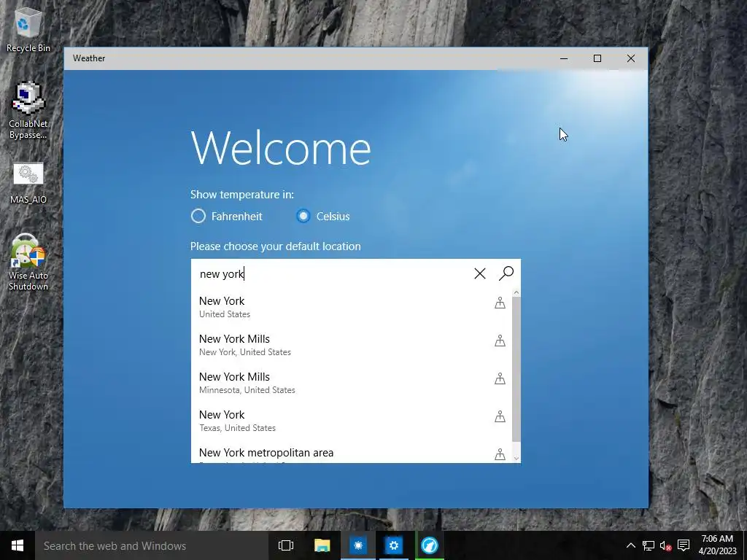Click the magnifier search icon
This screenshot has width=747, height=560.
pos(506,273)
